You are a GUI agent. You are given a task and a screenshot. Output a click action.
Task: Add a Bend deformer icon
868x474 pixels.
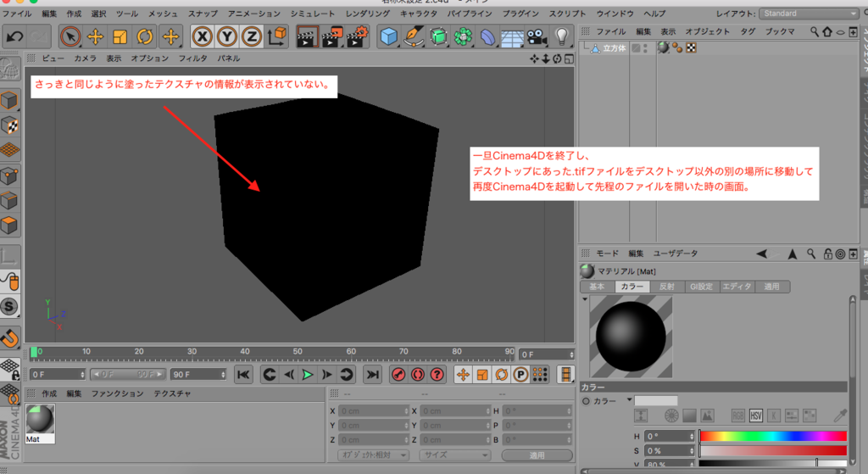click(x=487, y=37)
